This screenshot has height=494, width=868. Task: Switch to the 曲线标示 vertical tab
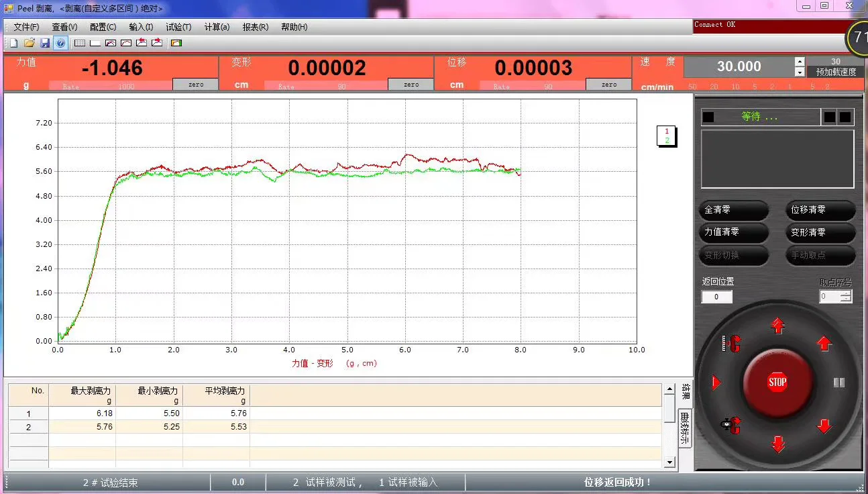point(685,429)
